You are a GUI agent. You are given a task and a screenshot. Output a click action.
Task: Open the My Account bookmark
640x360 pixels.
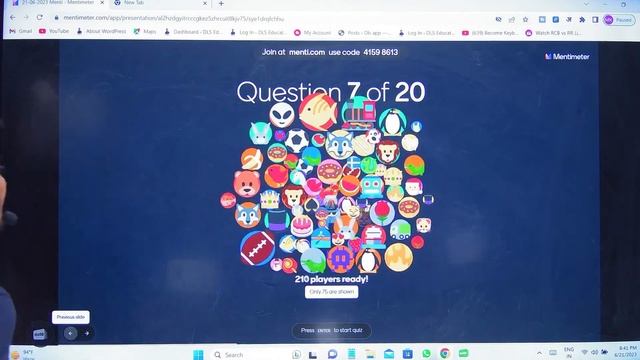coord(313,33)
